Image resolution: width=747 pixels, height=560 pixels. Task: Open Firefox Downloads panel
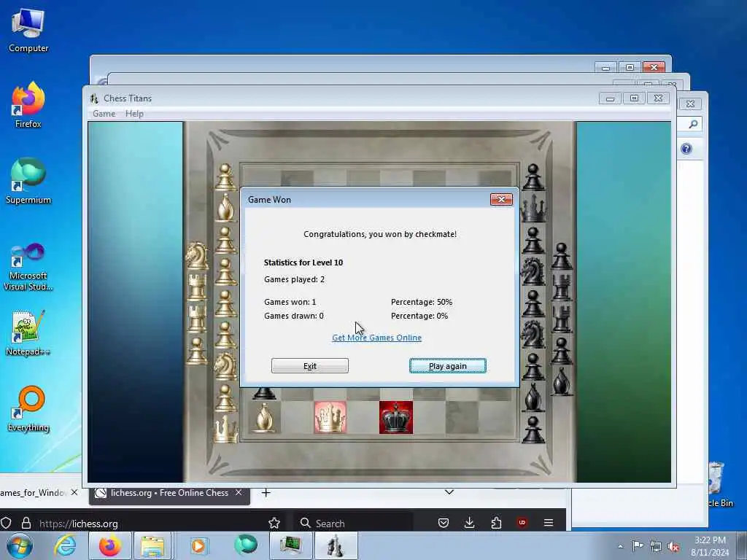tap(469, 524)
